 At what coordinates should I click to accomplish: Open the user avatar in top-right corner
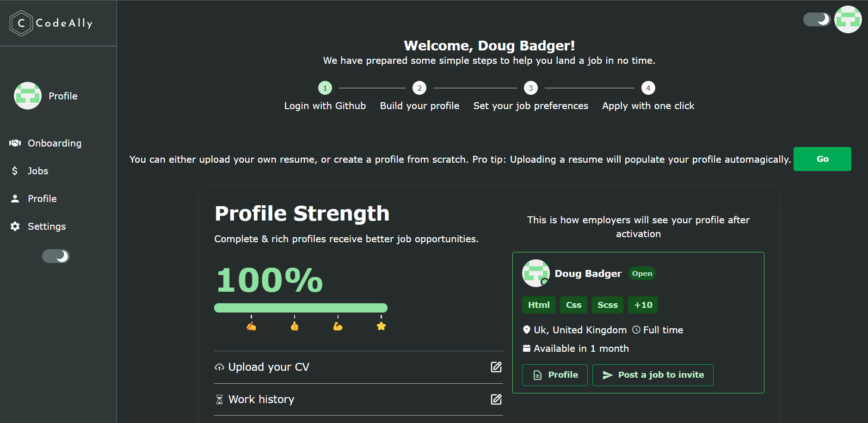pyautogui.click(x=848, y=19)
